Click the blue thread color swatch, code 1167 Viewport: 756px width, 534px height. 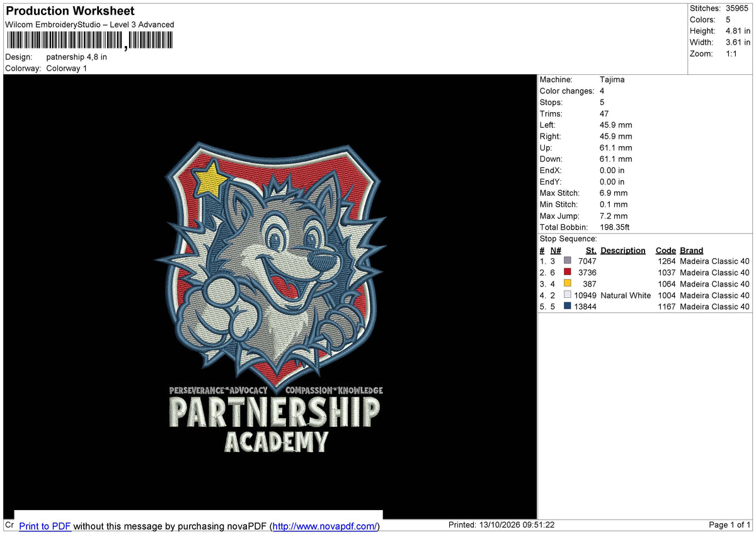point(568,306)
